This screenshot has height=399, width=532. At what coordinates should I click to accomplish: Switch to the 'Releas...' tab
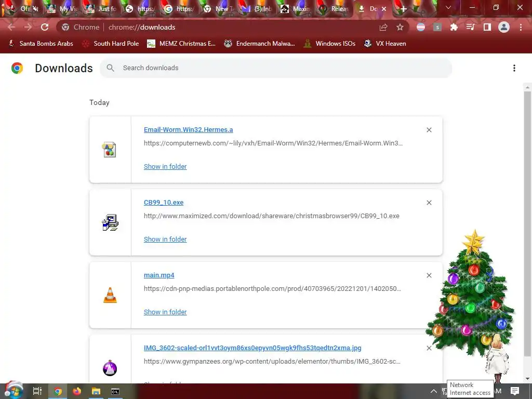335,9
